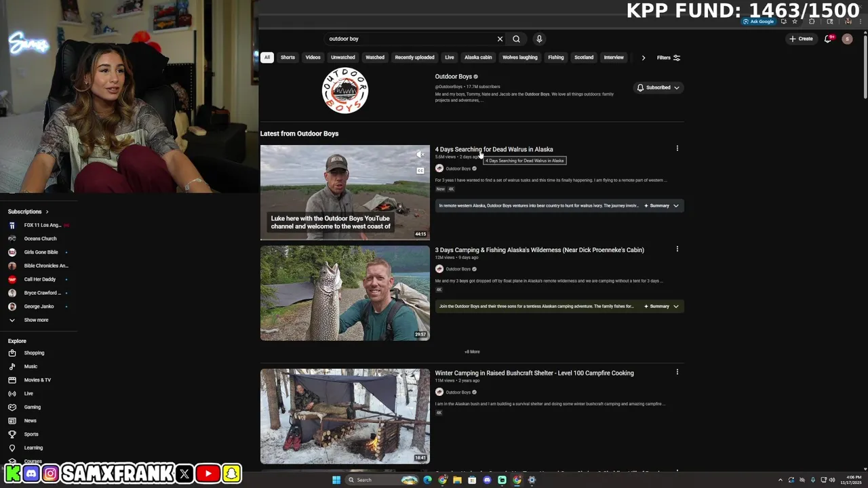Viewport: 868px width, 488px height.
Task: Play the 3 Days Camping fish thumbnail
Action: pyautogui.click(x=345, y=293)
